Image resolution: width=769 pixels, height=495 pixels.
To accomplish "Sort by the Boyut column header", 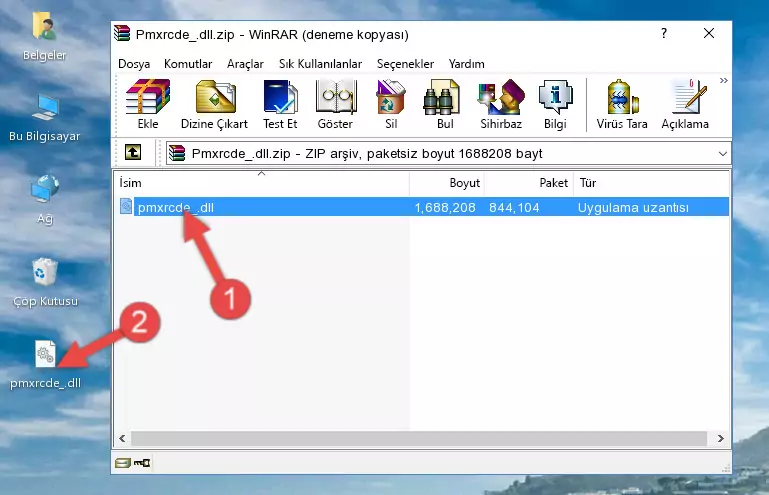I will tap(447, 183).
